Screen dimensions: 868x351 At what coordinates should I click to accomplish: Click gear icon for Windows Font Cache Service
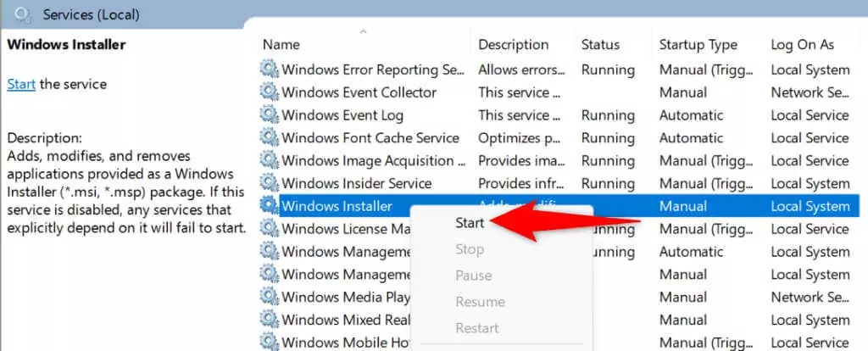pos(270,138)
